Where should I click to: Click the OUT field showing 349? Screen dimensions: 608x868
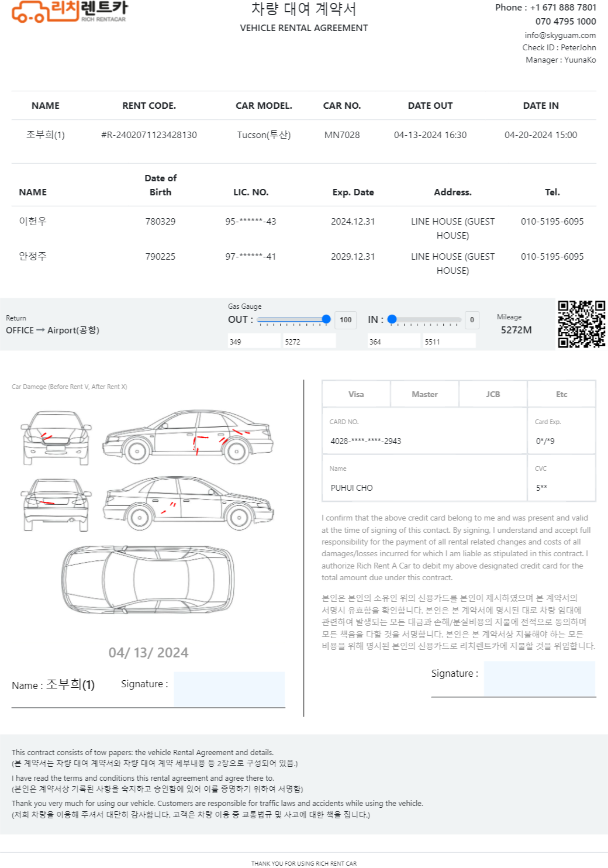pos(254,342)
